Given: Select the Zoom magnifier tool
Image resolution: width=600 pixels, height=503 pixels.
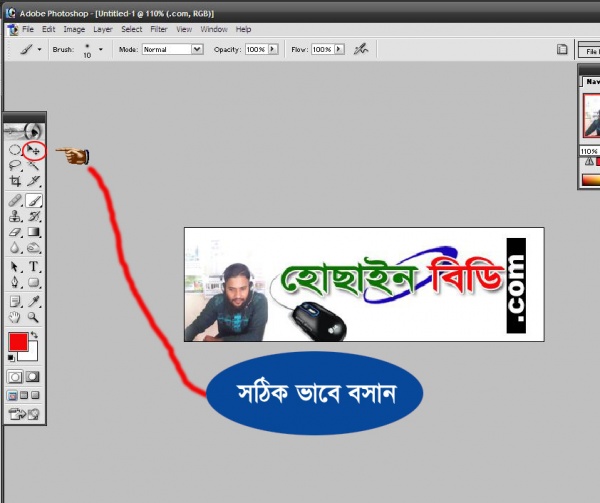Looking at the screenshot, I should tap(34, 317).
